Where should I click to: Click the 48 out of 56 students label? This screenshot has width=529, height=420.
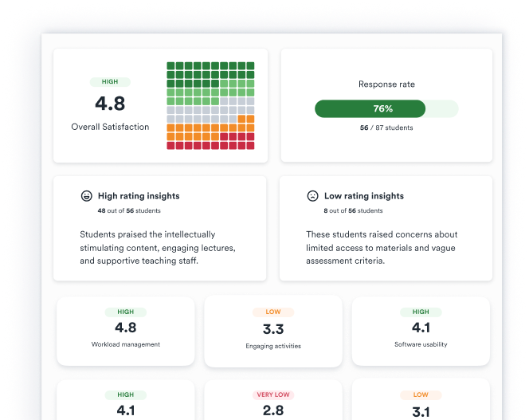pos(129,210)
